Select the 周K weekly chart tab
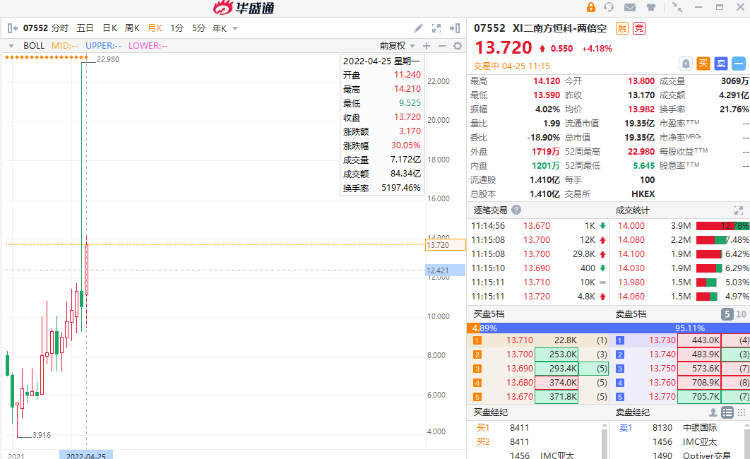Viewport: 750px width, 459px height. pos(131,28)
